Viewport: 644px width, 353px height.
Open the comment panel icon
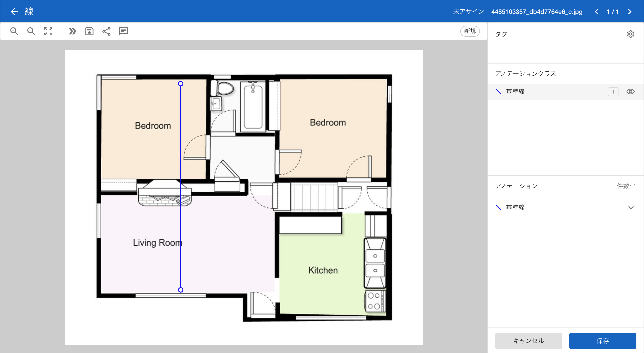(x=123, y=31)
